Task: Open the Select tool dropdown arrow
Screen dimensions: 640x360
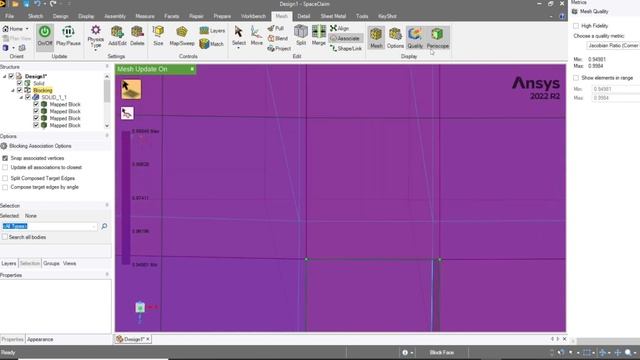Action: pos(239,49)
